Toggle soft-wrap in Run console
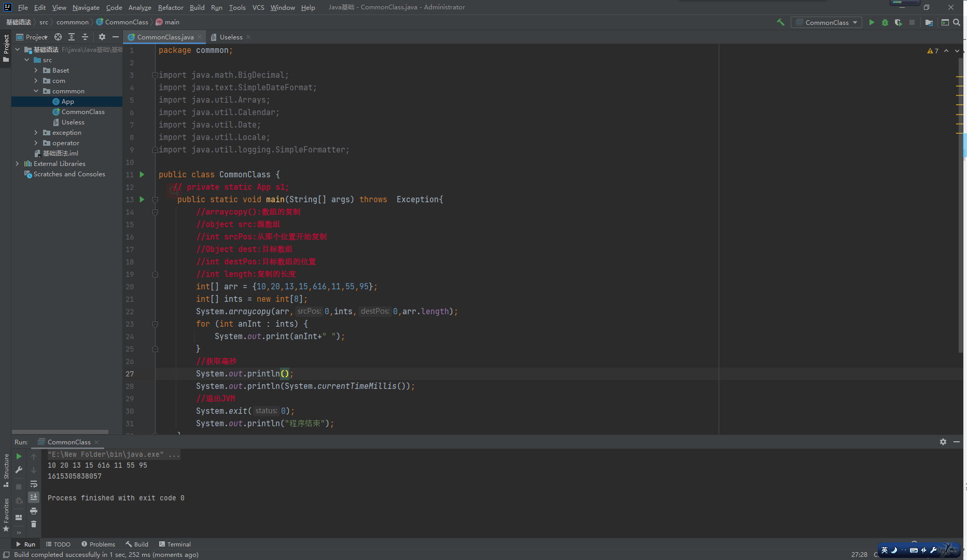967x560 pixels. click(34, 484)
